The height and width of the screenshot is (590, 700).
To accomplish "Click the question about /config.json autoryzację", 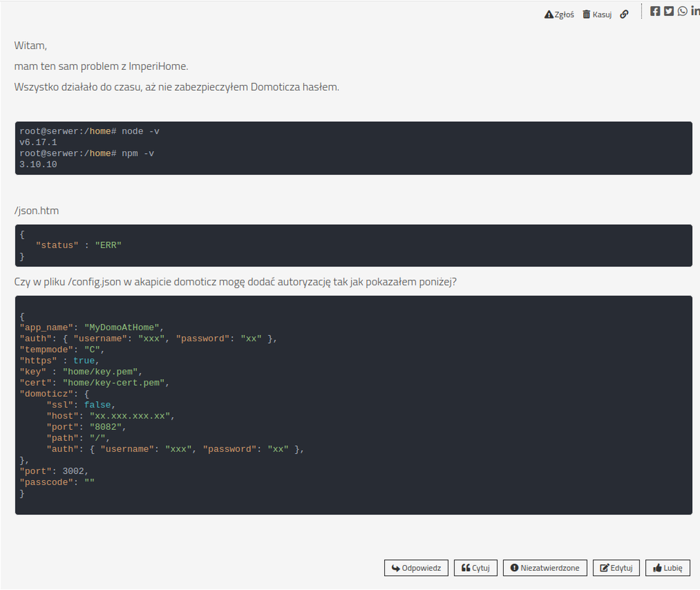I will click(236, 282).
